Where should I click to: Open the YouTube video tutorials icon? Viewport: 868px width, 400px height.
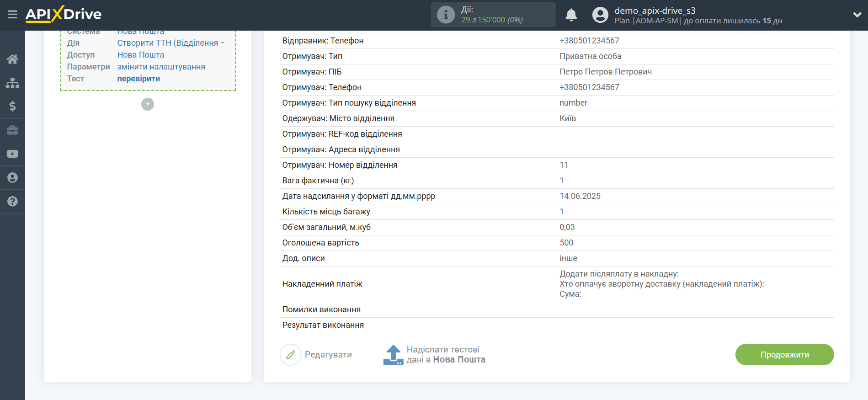coord(12,154)
